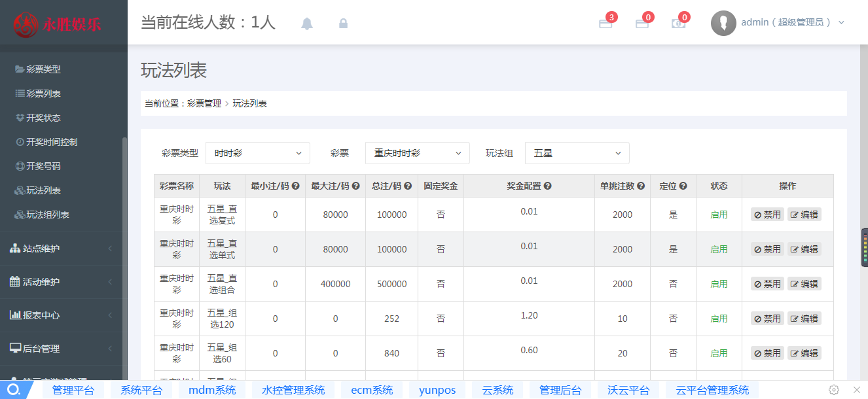This screenshot has width=868, height=399.
Task: Go to 玩法组列表 in the sidebar
Action: pos(47,215)
